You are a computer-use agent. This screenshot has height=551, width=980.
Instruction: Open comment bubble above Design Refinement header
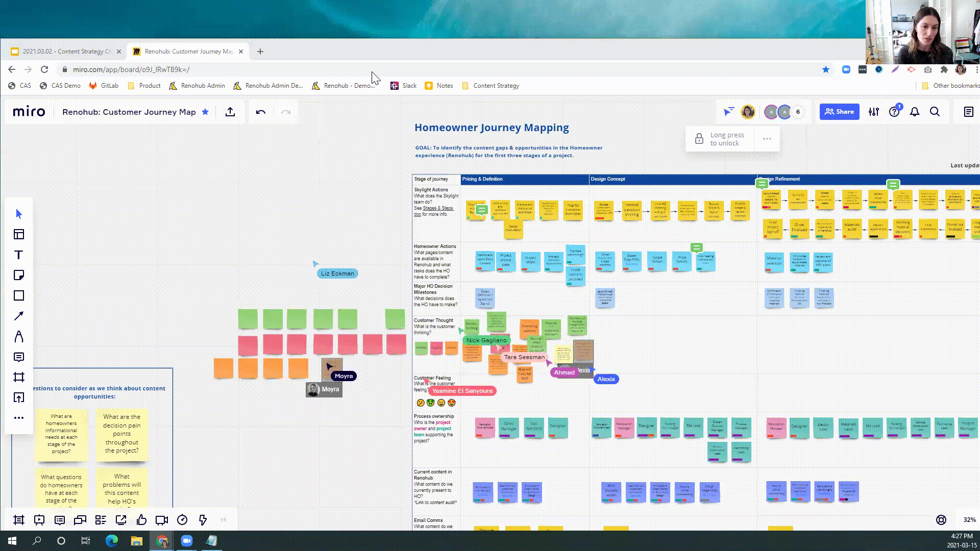click(762, 184)
